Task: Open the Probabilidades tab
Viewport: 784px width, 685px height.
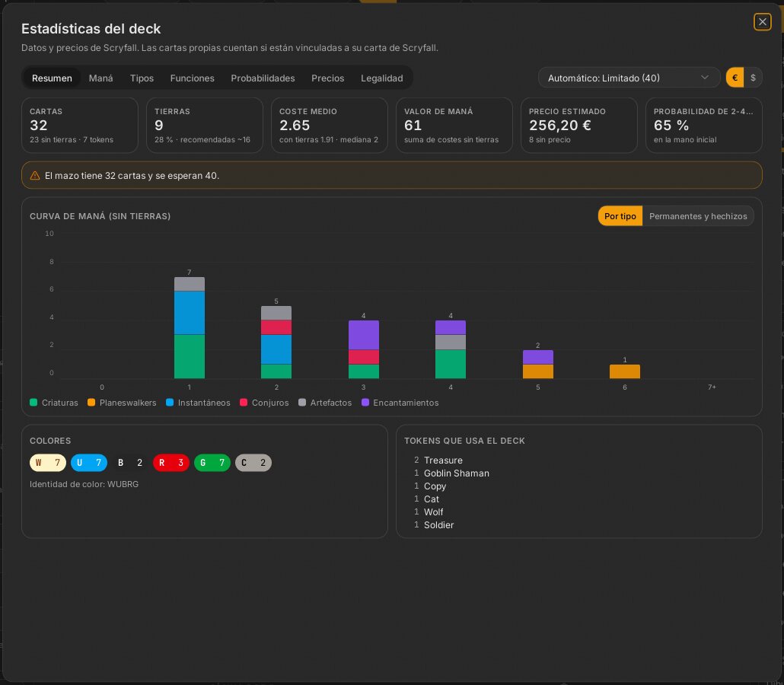Action: (x=263, y=78)
